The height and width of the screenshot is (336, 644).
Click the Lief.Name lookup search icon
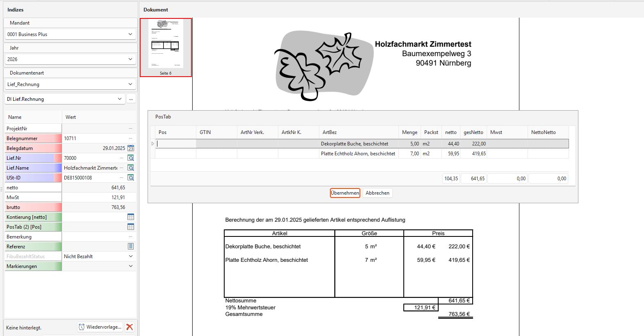click(131, 168)
